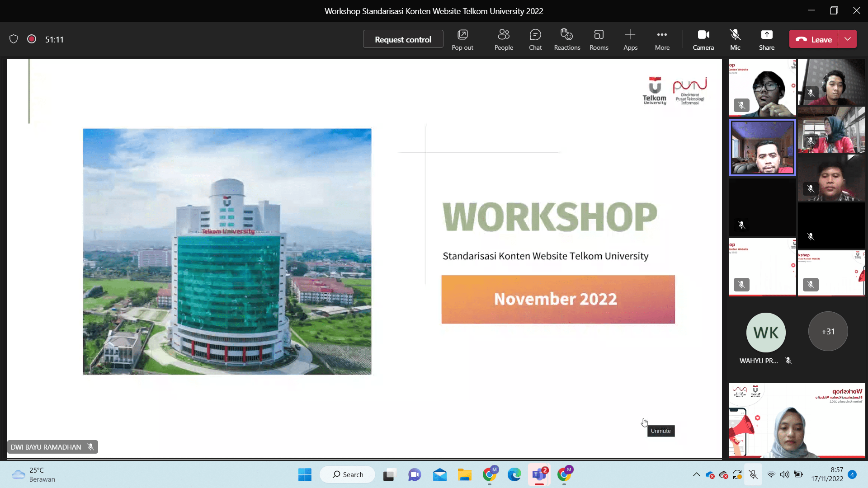Click the Unmute tooltip
This screenshot has width=868, height=488.
660,431
